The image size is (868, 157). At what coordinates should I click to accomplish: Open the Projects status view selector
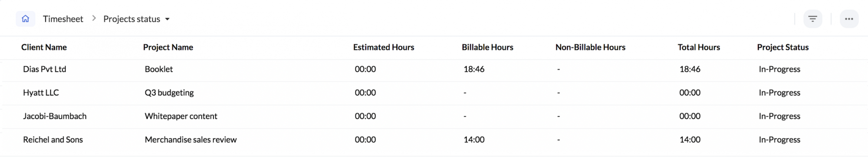coord(136,19)
